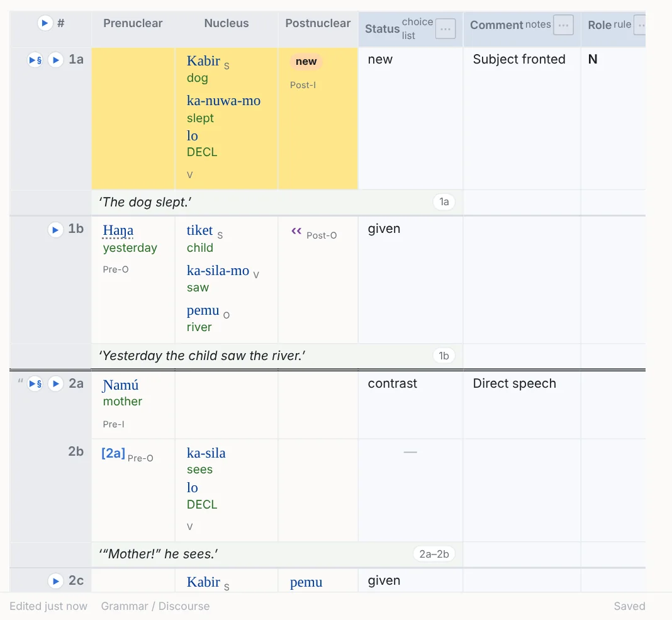Click the gloss 'yesterday'
Image resolution: width=672 pixels, height=620 pixels.
pos(130,248)
